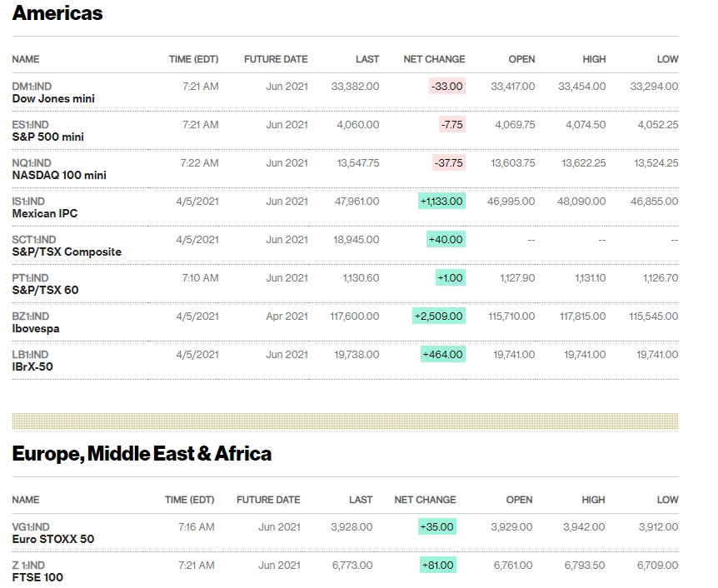Click the NQ1:IND ticker symbol
Image resolution: width=718 pixels, height=588 pixels.
(32, 163)
